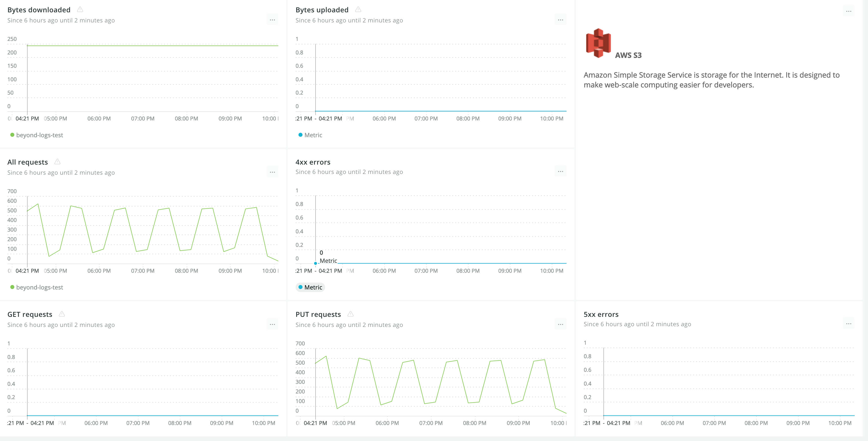Toggle beyond-logs-test legend in Bytes downloaded

click(36, 135)
